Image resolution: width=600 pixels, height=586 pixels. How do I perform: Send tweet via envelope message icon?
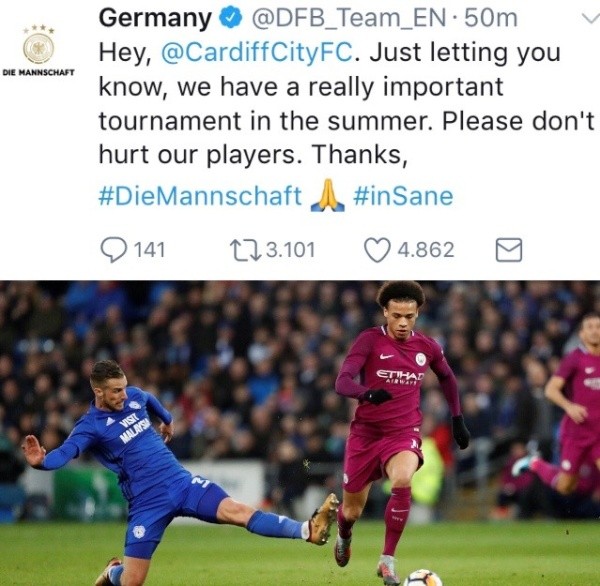[x=509, y=250]
